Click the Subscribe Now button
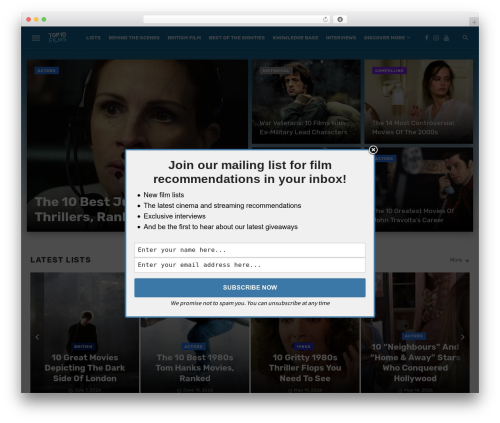This screenshot has height=423, width=500. 250,288
